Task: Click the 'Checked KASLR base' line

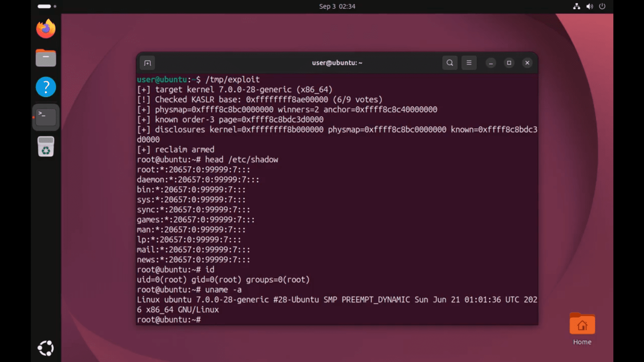Action: pyautogui.click(x=260, y=100)
